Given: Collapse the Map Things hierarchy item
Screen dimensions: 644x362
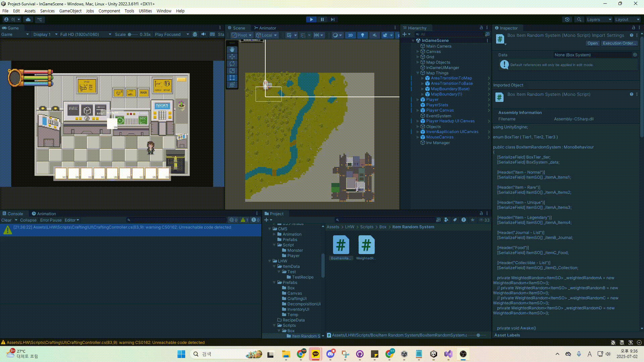Looking at the screenshot, I should 418,73.
